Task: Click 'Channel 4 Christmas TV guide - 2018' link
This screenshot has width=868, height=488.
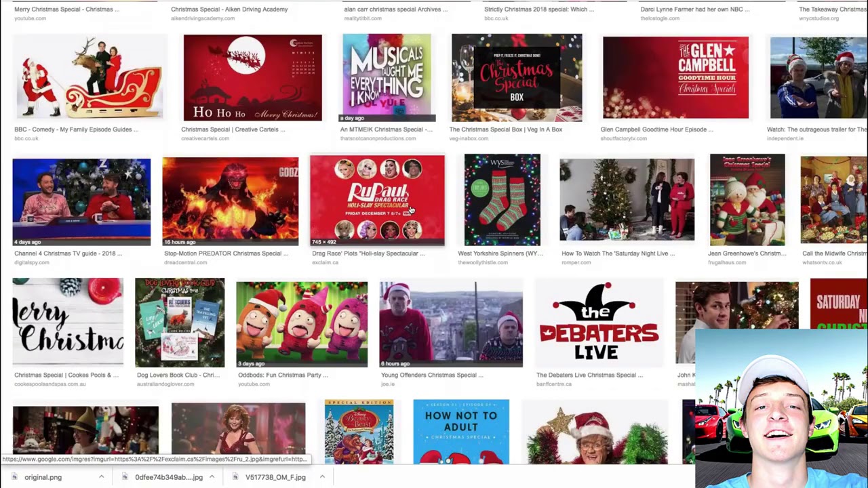Action: click(x=68, y=253)
